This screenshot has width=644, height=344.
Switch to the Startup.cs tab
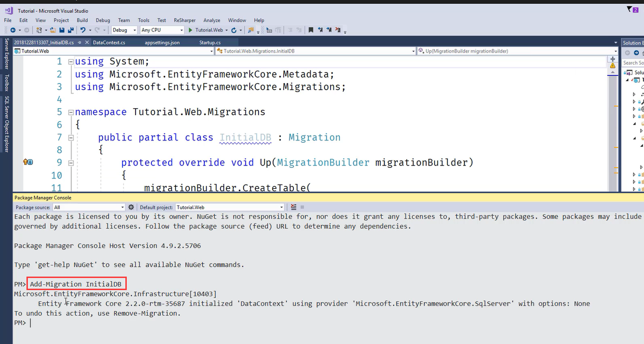tap(210, 42)
